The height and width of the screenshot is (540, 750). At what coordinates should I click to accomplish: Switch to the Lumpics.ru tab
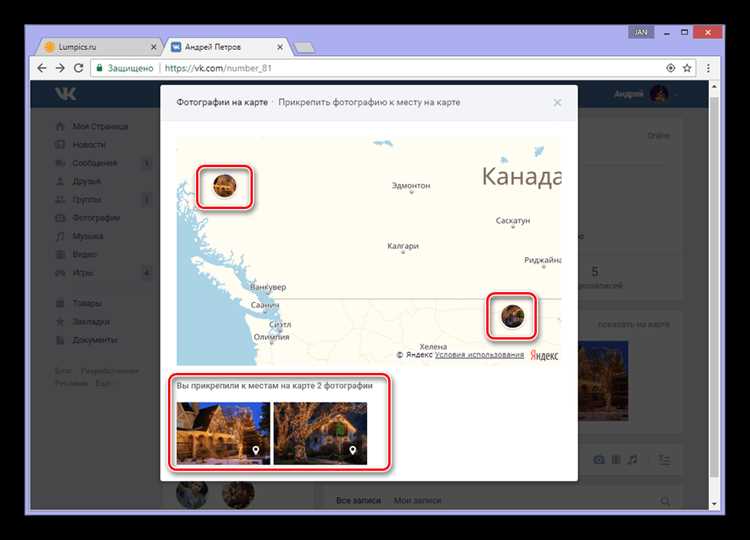click(x=98, y=47)
